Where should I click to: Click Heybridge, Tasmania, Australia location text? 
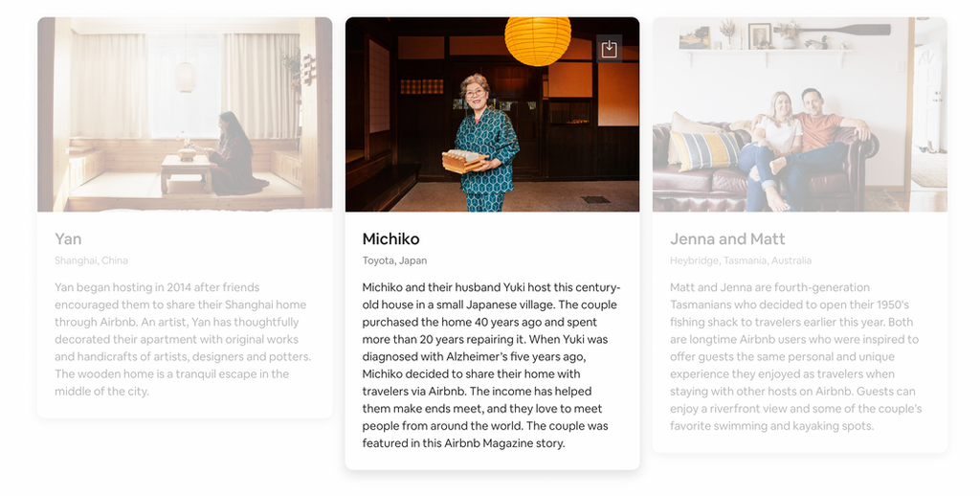click(741, 260)
